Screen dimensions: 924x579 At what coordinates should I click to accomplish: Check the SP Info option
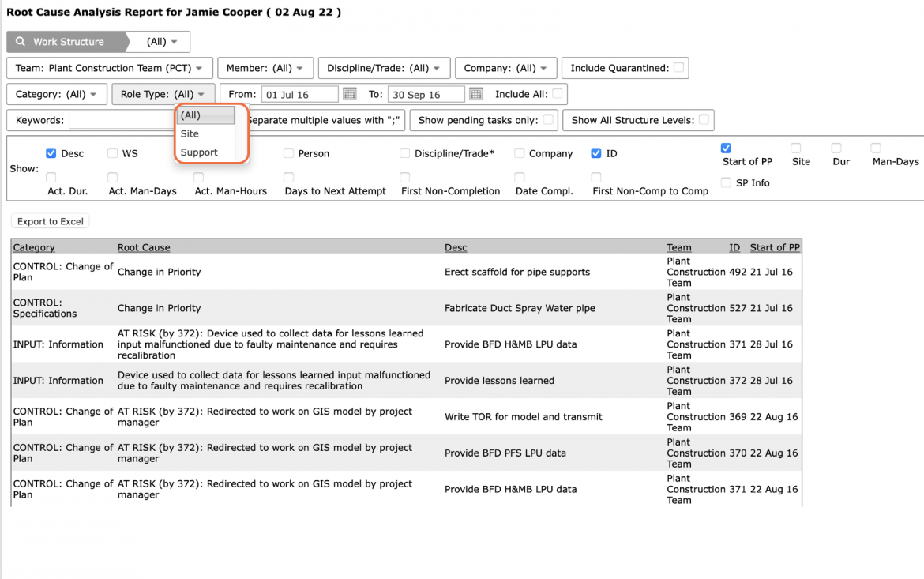(x=726, y=182)
